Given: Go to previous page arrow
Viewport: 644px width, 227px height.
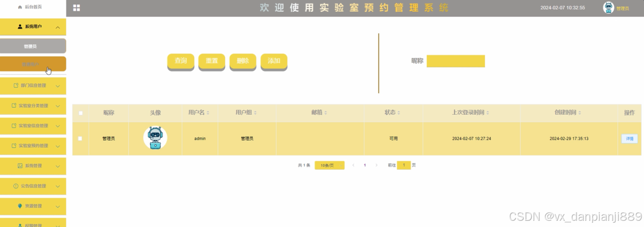Looking at the screenshot, I should 353,165.
